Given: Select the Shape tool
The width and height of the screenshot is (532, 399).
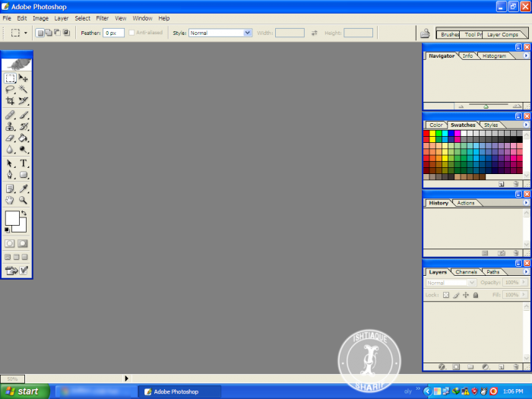Looking at the screenshot, I should [x=23, y=175].
